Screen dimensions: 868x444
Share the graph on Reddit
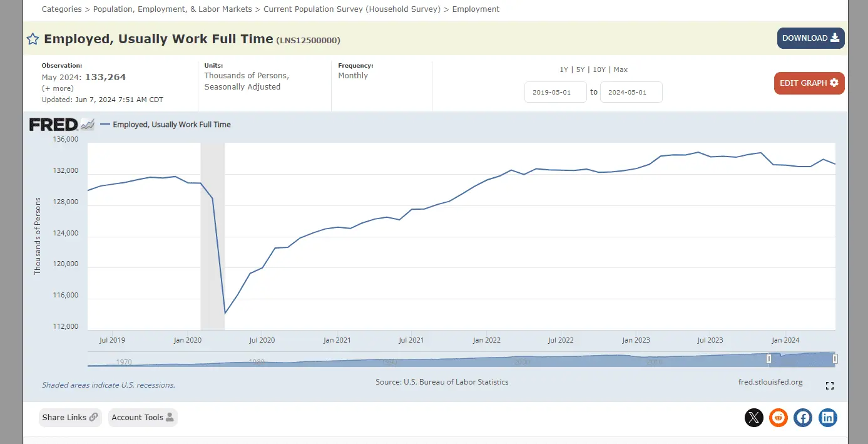[779, 418]
